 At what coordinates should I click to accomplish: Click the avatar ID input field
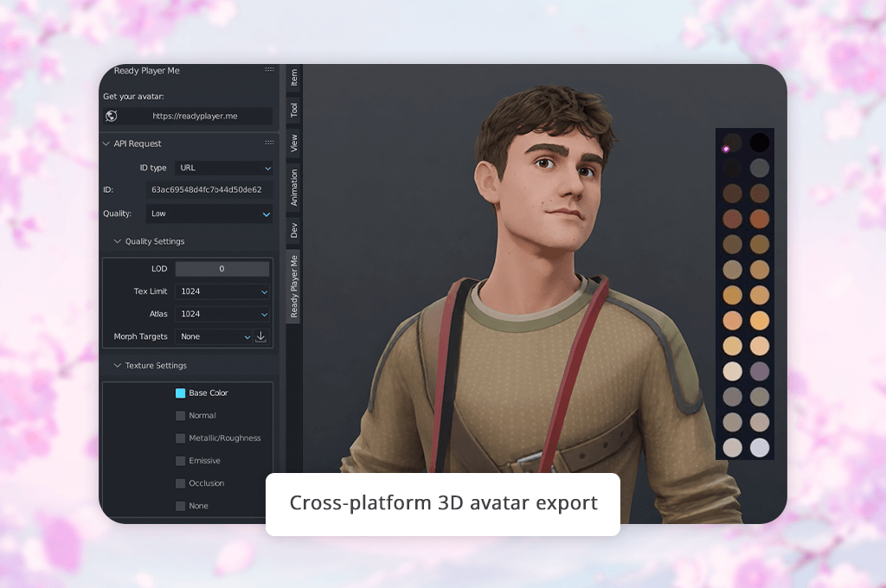(x=209, y=189)
